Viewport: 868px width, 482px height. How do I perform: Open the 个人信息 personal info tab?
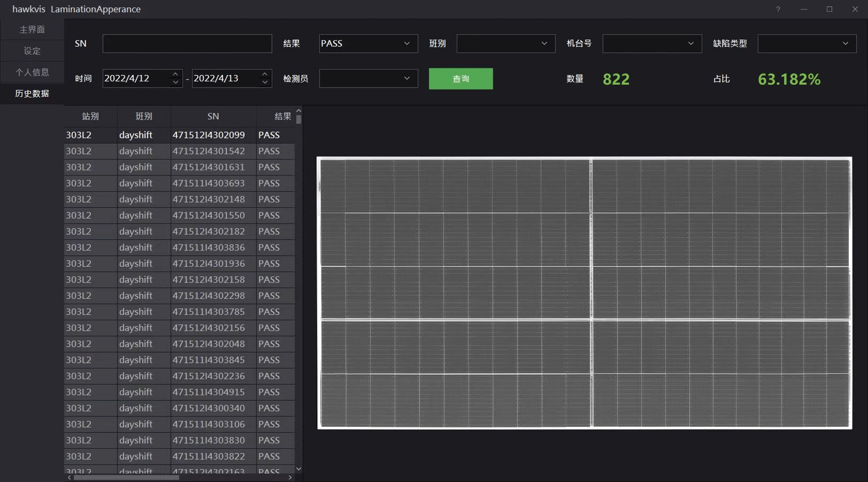[x=32, y=72]
